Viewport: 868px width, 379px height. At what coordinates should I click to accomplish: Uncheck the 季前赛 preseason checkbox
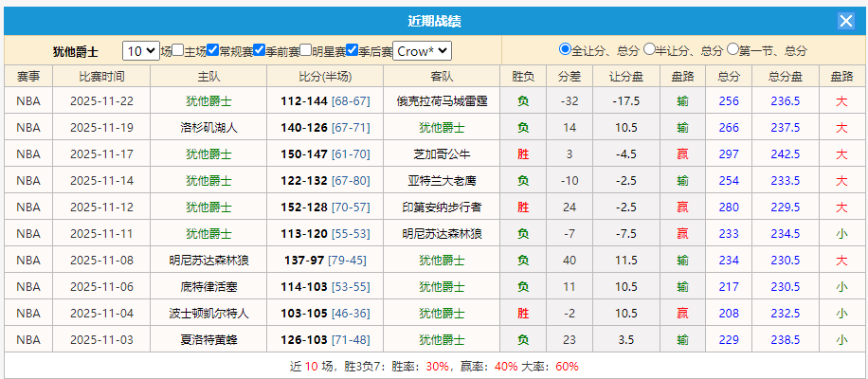259,50
